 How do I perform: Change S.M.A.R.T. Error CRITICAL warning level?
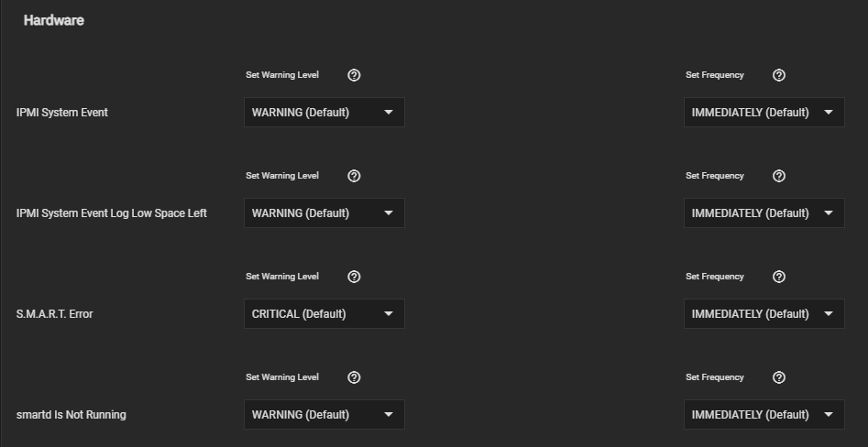click(x=324, y=314)
